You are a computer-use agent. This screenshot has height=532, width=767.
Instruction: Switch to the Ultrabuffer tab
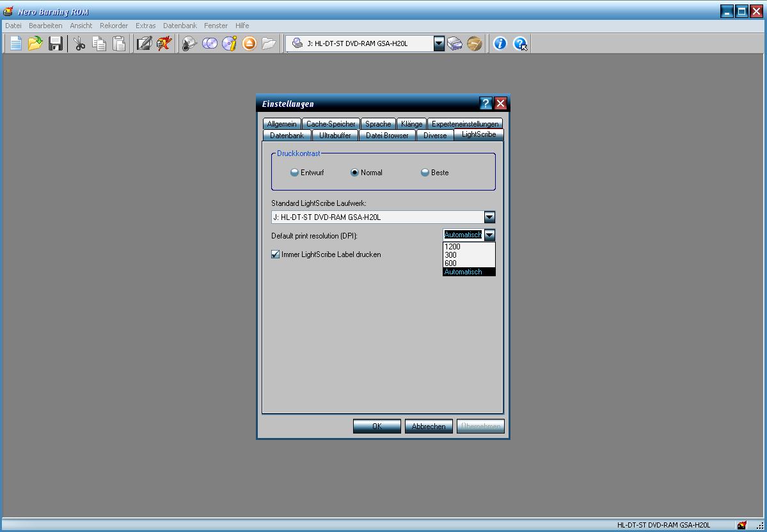(x=335, y=135)
